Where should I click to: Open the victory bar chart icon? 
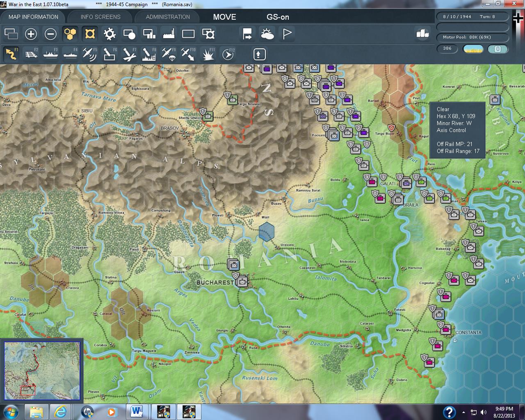(x=422, y=33)
